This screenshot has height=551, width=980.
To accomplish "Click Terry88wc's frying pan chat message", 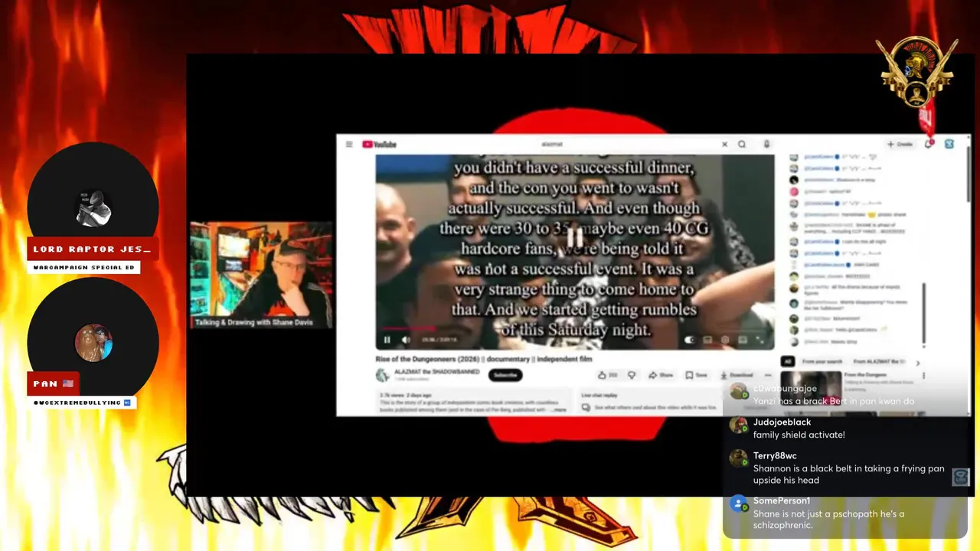I will pyautogui.click(x=849, y=468).
